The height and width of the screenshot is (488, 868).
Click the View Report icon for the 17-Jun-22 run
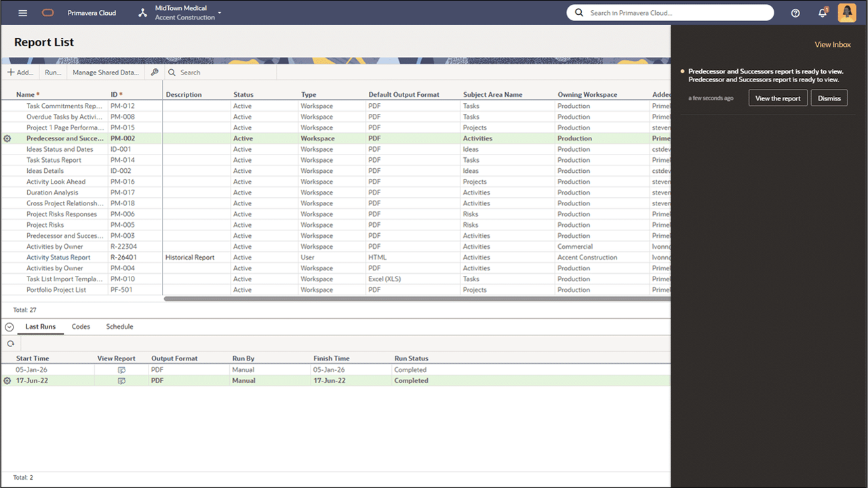[x=121, y=380]
